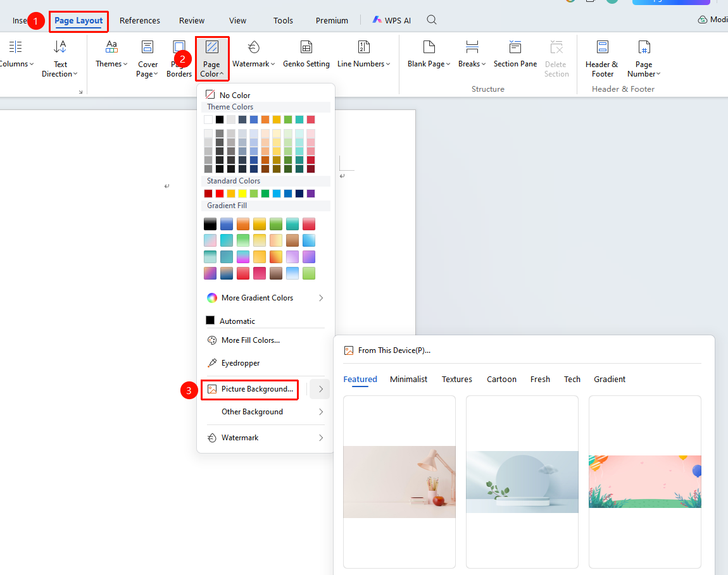Click the search magnifier icon

pos(432,20)
